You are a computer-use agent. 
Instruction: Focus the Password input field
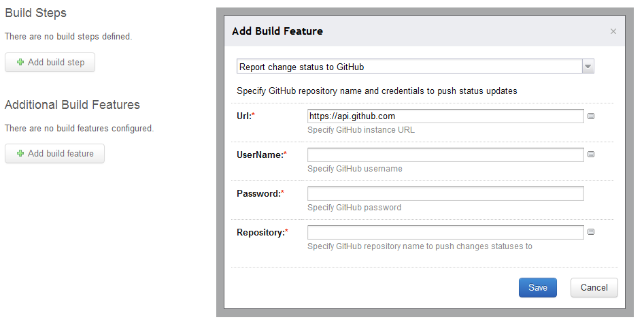tap(445, 194)
